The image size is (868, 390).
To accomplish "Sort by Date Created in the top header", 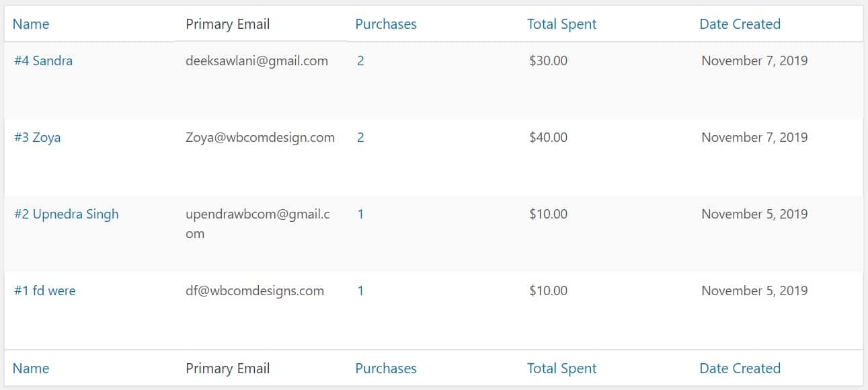I will coord(740,24).
